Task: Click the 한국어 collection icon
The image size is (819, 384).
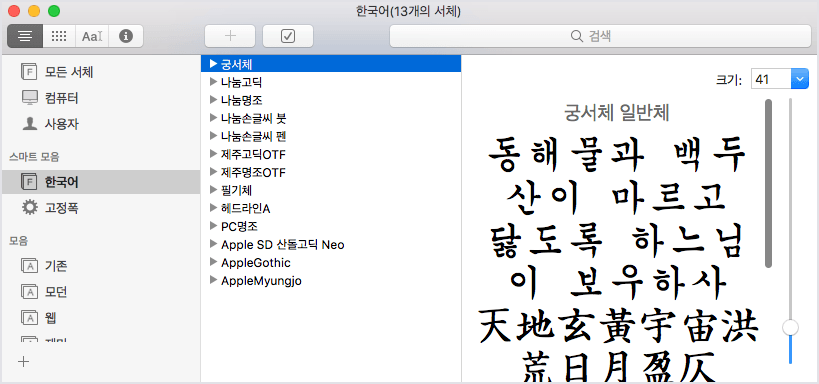Action: tap(29, 182)
